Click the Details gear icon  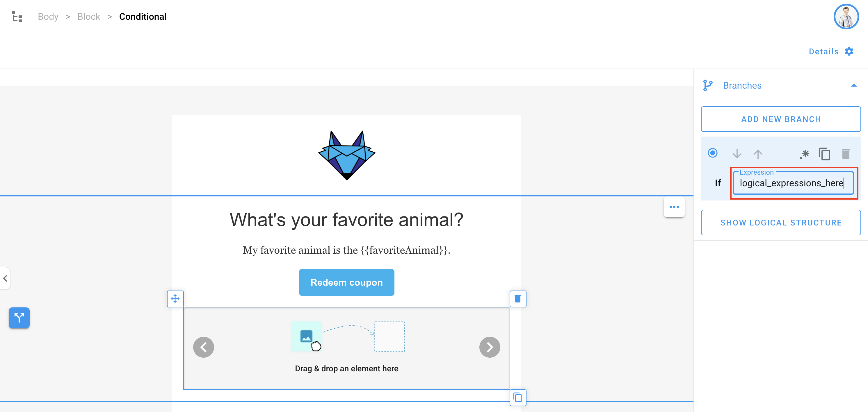click(849, 51)
